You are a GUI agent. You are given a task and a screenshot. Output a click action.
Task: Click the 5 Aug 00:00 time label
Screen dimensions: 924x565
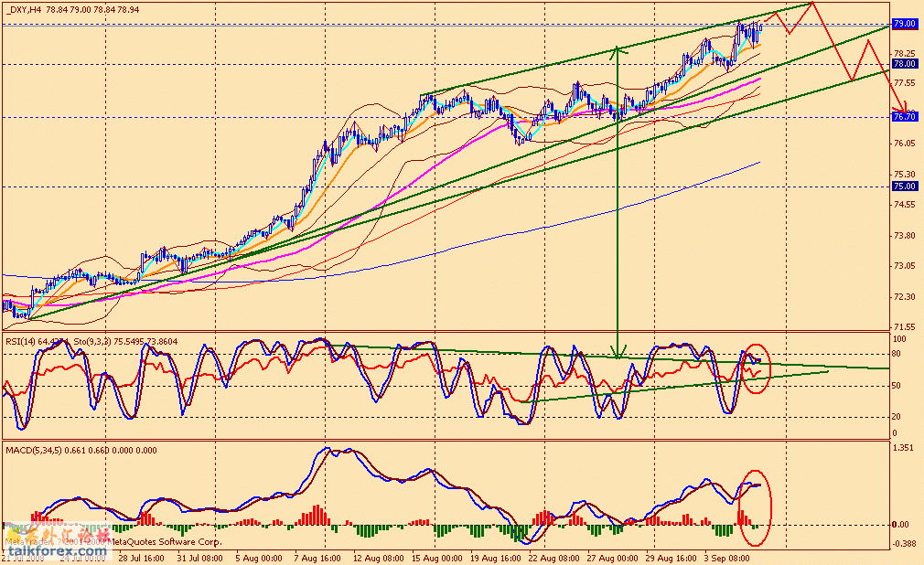click(x=259, y=558)
